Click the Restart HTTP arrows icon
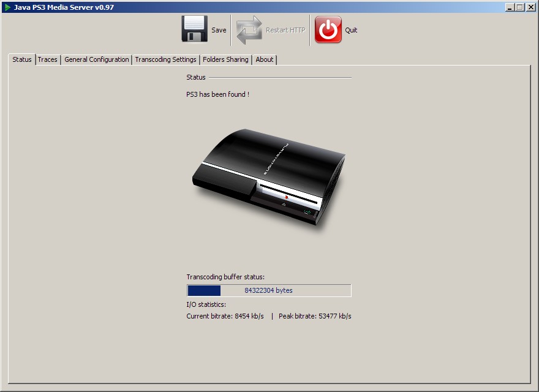 [249, 30]
